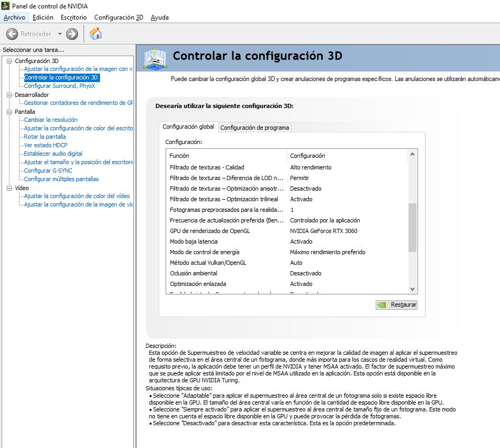
Task: Open Ajustar el tamaño y la posición del escritorio
Action: pyautogui.click(x=78, y=162)
